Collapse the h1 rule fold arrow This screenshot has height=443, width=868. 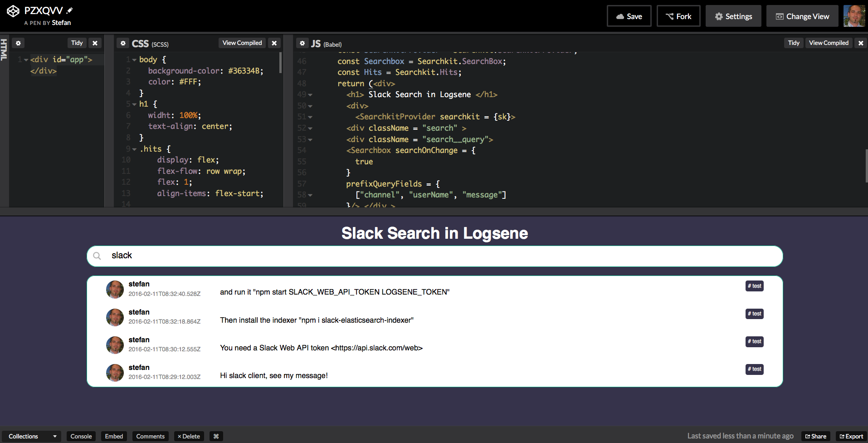click(x=134, y=104)
